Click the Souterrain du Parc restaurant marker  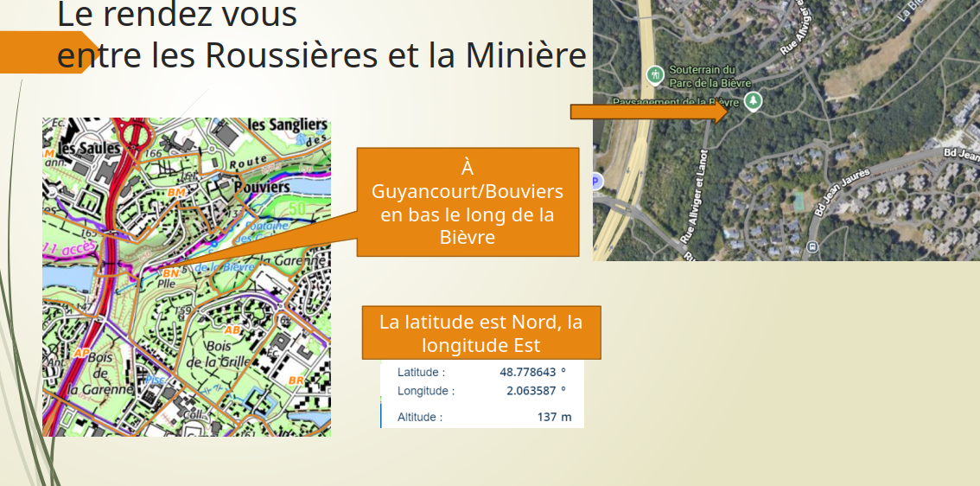pos(655,75)
